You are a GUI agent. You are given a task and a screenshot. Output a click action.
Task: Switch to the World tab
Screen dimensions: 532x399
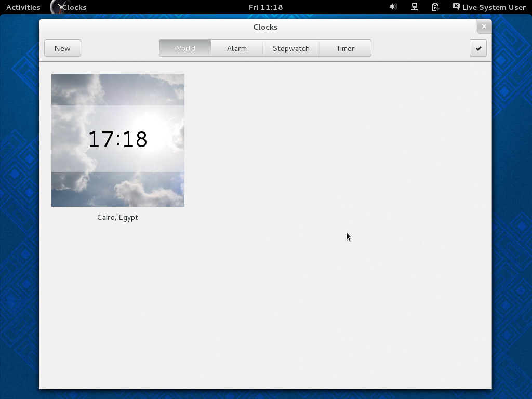(185, 48)
